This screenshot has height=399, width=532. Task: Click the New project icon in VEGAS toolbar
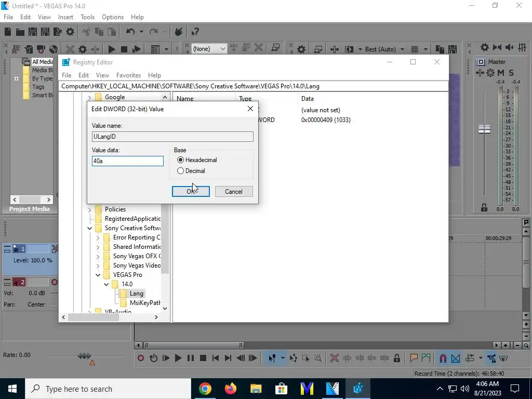8,32
